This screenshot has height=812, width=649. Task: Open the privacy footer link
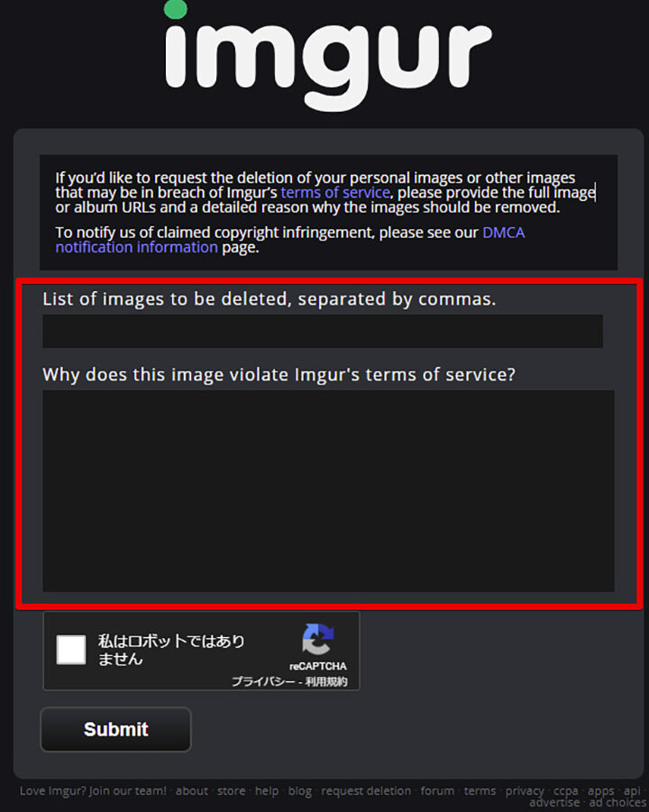point(525,791)
